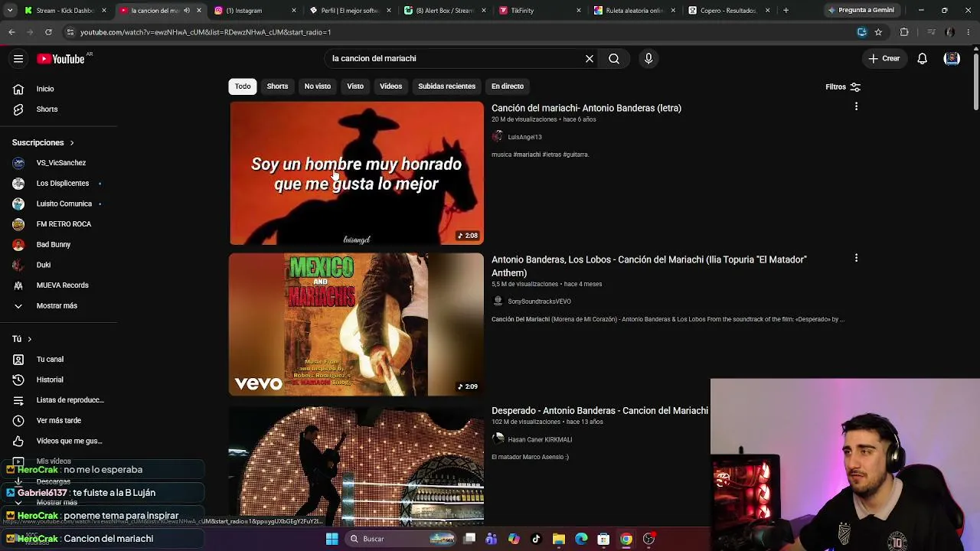The height and width of the screenshot is (551, 980).
Task: Open the Inicio home icon in sidebar
Action: pos(18,89)
